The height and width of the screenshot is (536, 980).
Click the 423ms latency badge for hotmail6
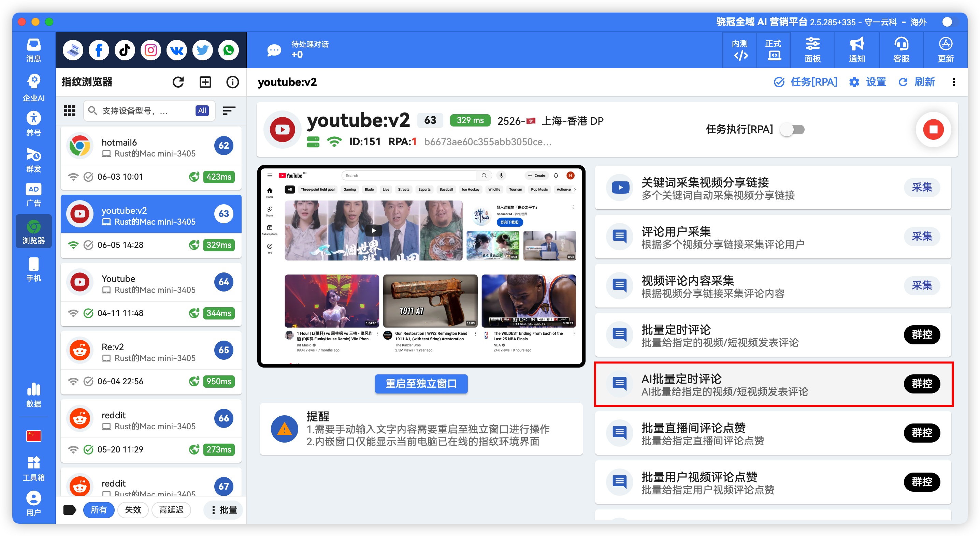[219, 177]
